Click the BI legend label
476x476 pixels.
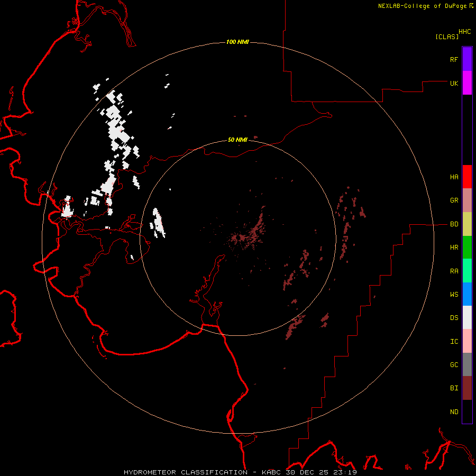[454, 388]
